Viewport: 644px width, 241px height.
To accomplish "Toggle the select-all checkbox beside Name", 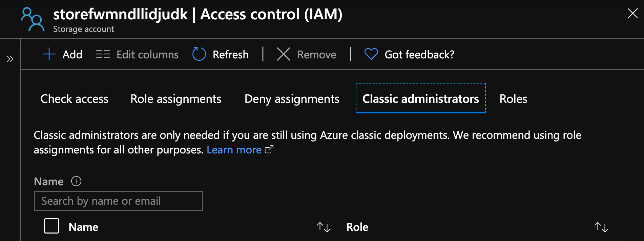I will coord(51,226).
